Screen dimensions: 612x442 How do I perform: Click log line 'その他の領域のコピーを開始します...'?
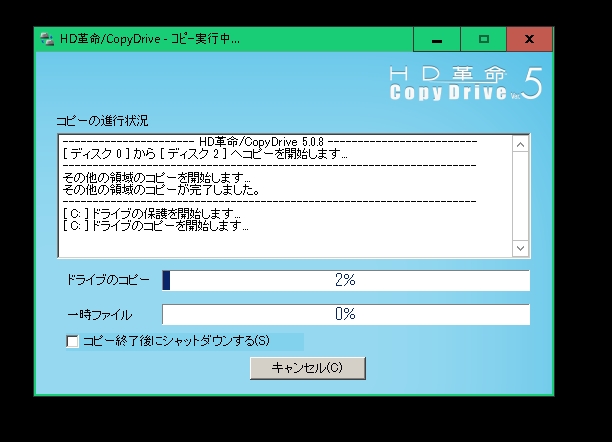(157, 178)
